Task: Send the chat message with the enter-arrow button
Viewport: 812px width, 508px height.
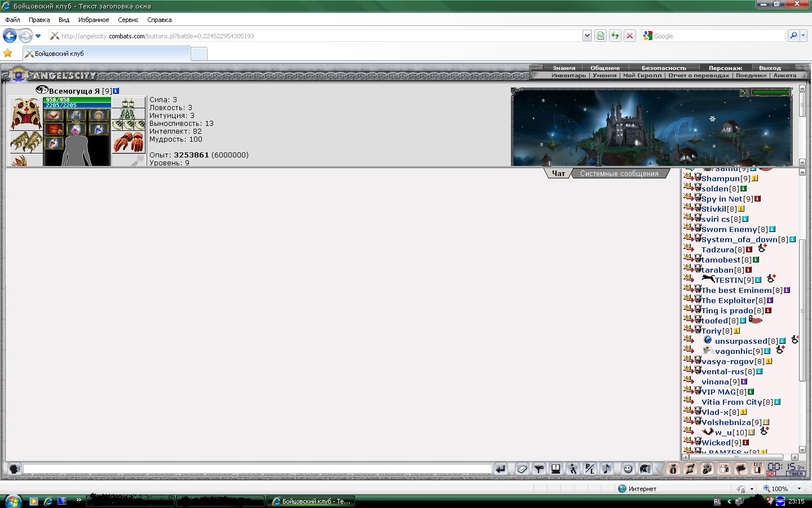Action: (x=501, y=469)
